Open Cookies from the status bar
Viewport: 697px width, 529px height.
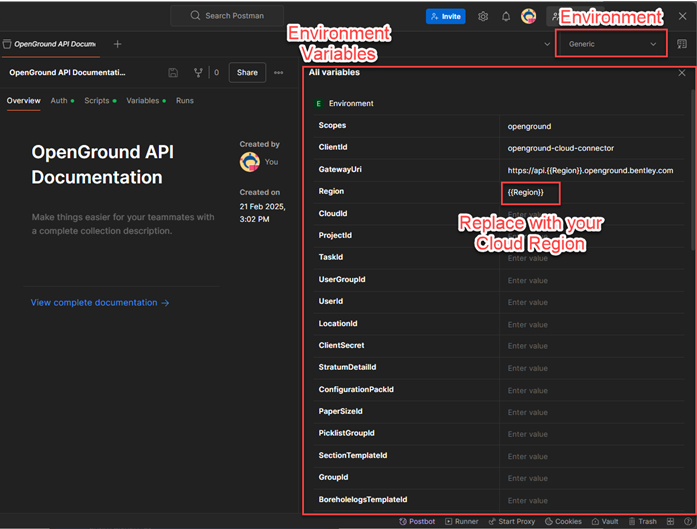coord(563,521)
